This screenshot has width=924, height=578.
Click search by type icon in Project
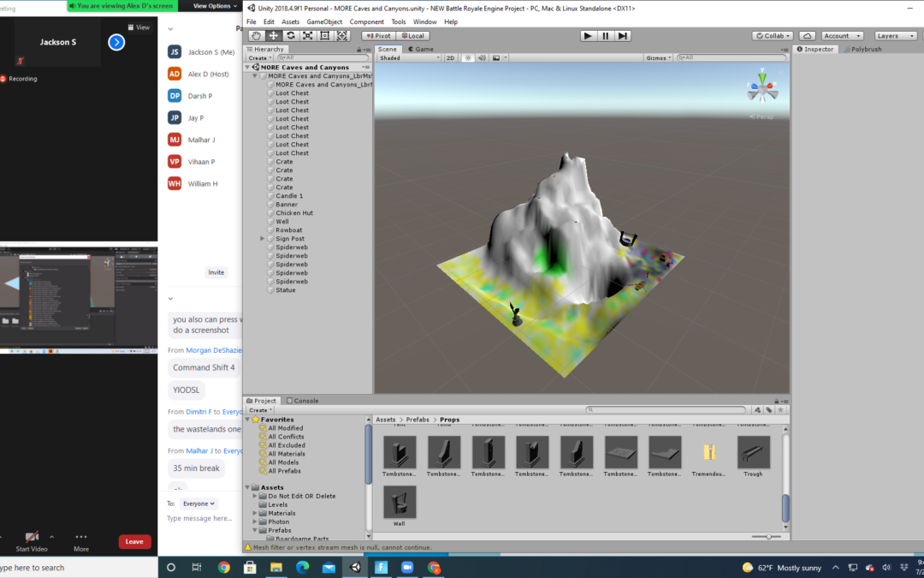click(758, 410)
